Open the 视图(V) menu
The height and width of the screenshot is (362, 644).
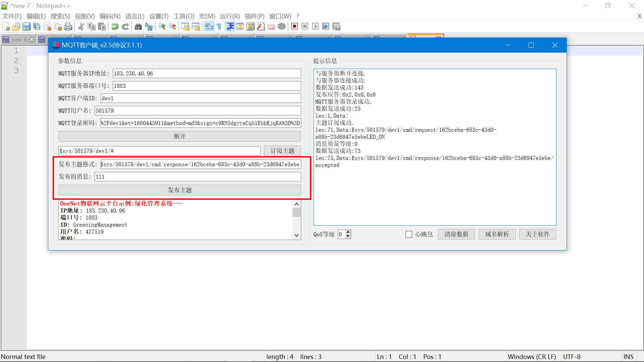coord(85,16)
